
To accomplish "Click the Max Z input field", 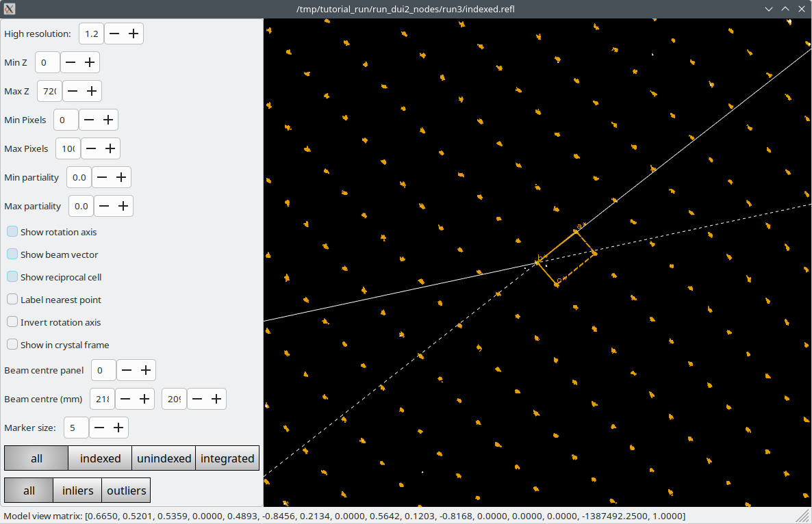I will (49, 91).
